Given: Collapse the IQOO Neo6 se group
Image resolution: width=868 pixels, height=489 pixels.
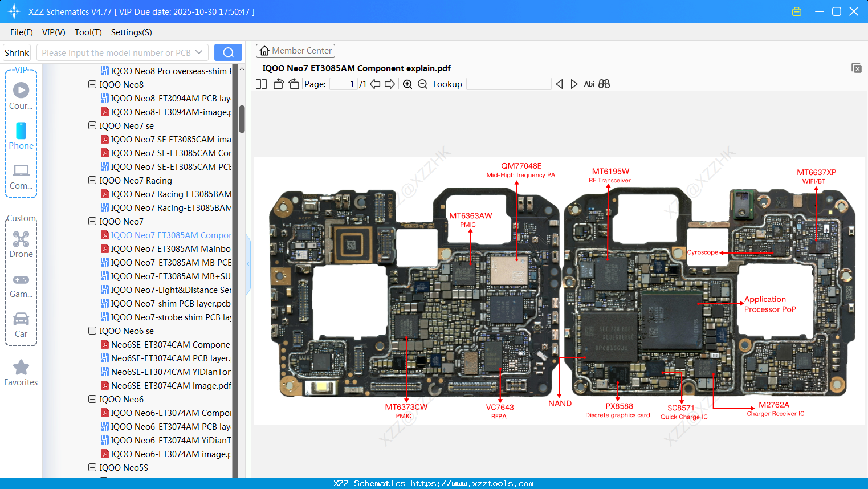Looking at the screenshot, I should pos(92,331).
